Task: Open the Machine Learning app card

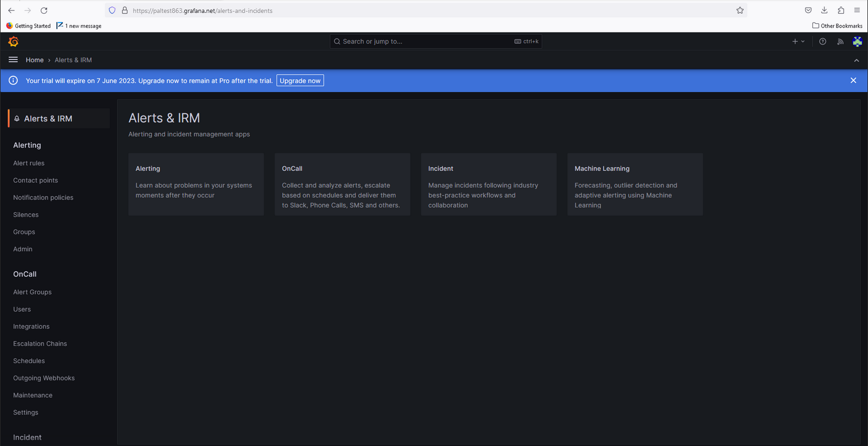Action: click(x=635, y=184)
